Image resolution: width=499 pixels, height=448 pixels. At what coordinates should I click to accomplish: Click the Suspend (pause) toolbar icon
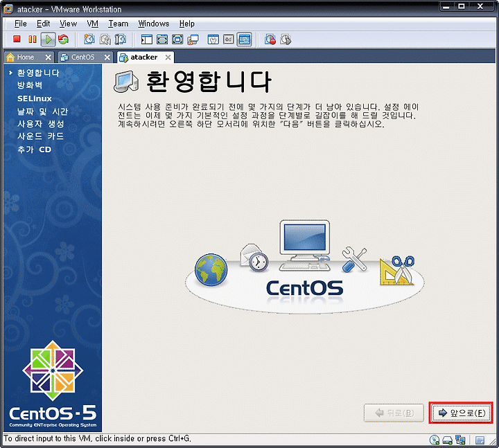(32, 39)
